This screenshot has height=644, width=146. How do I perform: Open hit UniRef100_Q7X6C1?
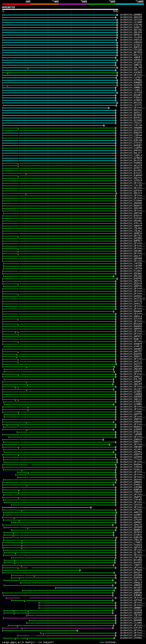[131, 45]
